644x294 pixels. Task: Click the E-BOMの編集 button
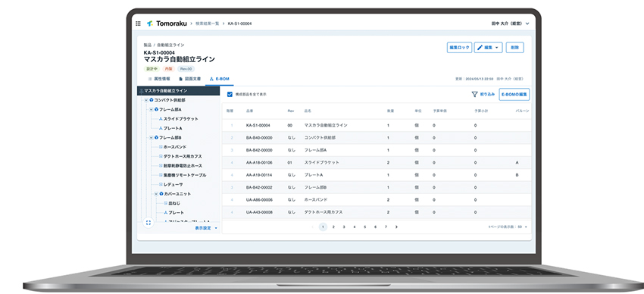tap(514, 95)
